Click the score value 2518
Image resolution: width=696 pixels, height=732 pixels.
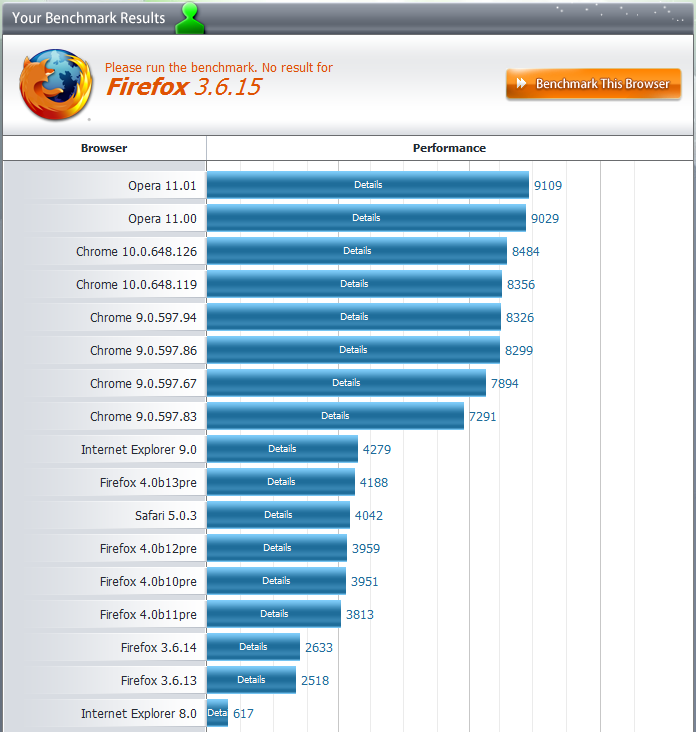coord(315,681)
